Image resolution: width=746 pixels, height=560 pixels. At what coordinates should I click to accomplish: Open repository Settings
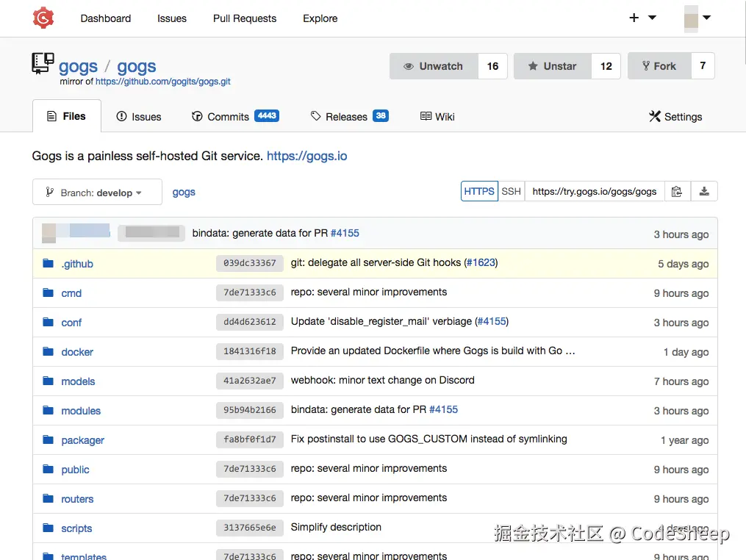coord(675,117)
